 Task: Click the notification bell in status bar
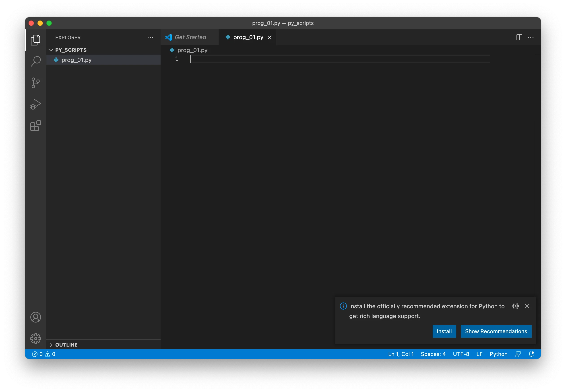(x=531, y=354)
